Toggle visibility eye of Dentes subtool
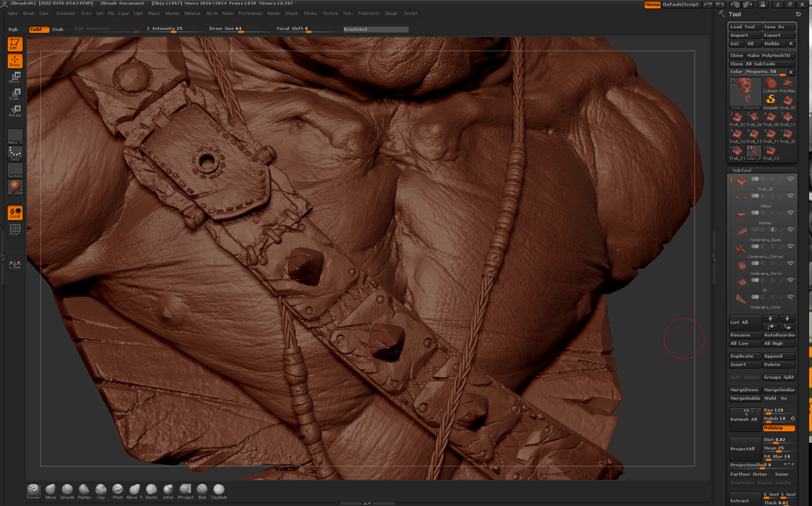The width and height of the screenshot is (812, 506). (790, 213)
